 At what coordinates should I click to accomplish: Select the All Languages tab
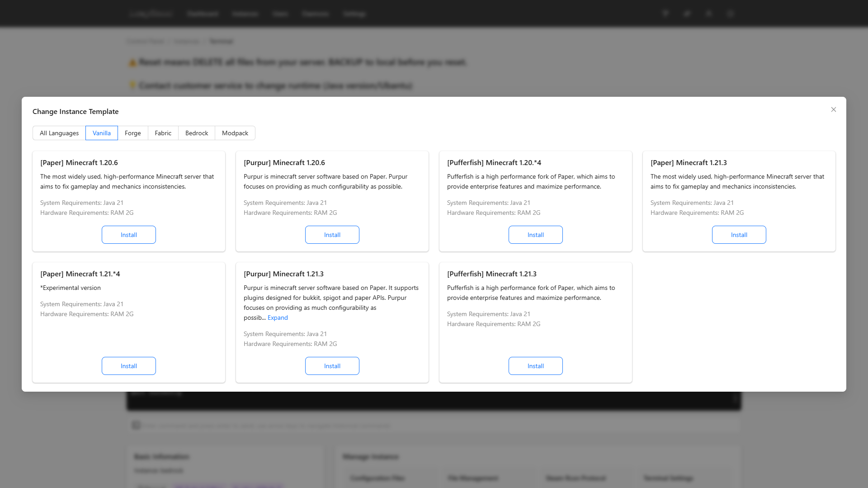coord(59,133)
